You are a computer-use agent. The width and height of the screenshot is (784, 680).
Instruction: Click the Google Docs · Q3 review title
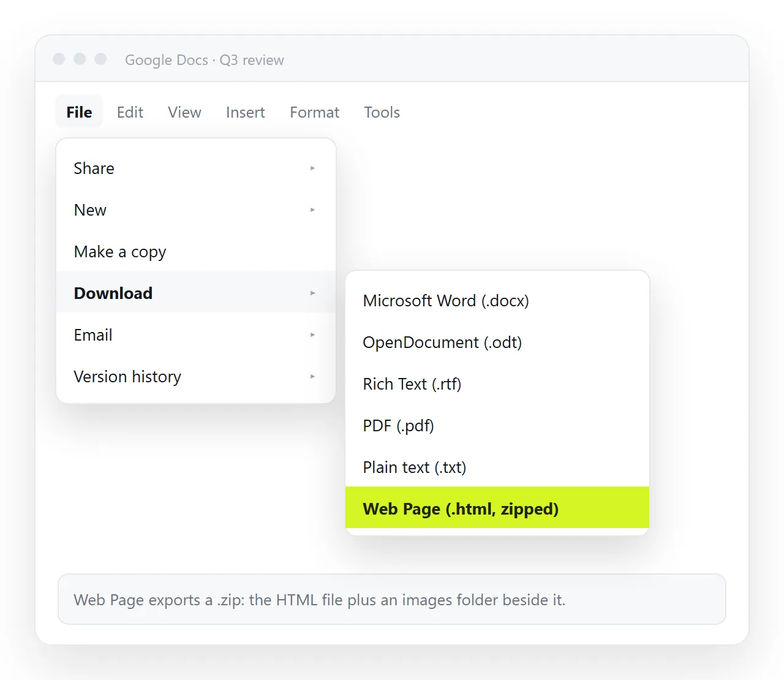coord(205,60)
